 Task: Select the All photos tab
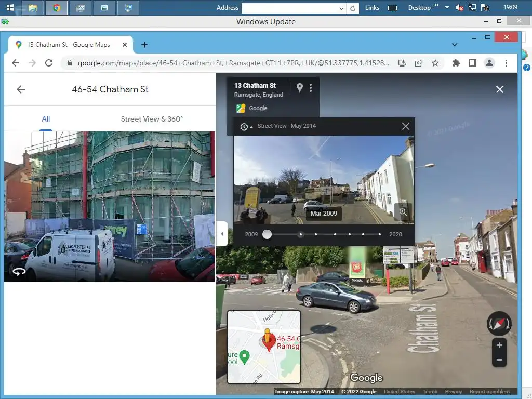(46, 119)
